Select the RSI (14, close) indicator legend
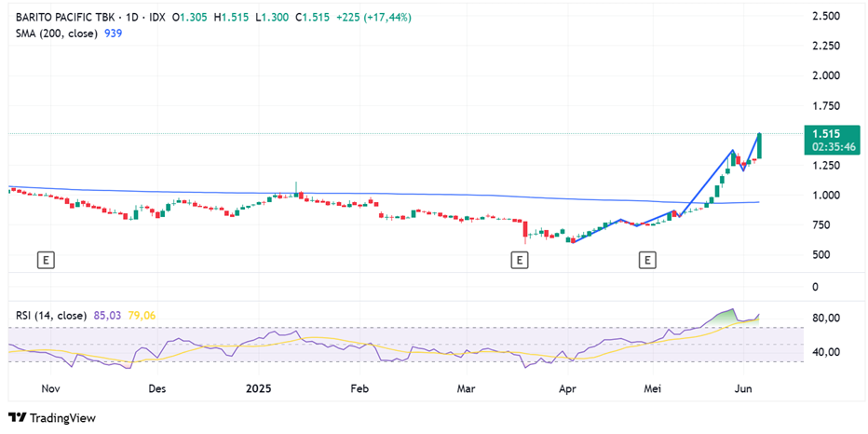The image size is (868, 434). coord(51,316)
